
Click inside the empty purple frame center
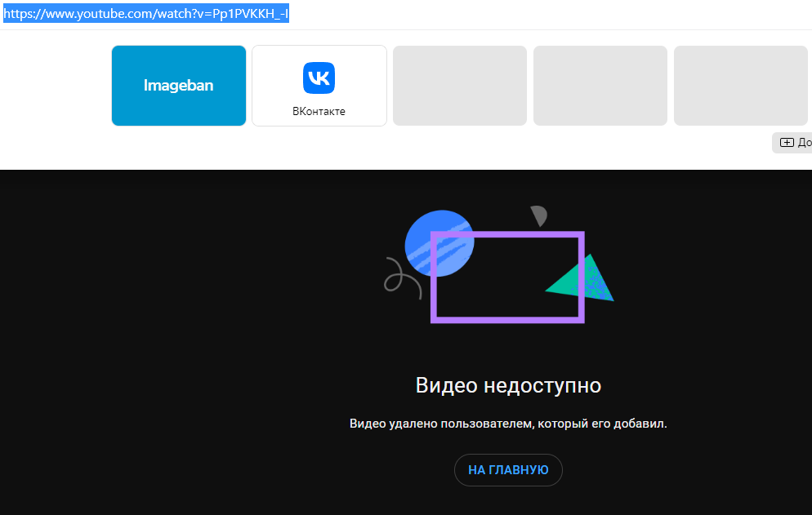point(507,277)
